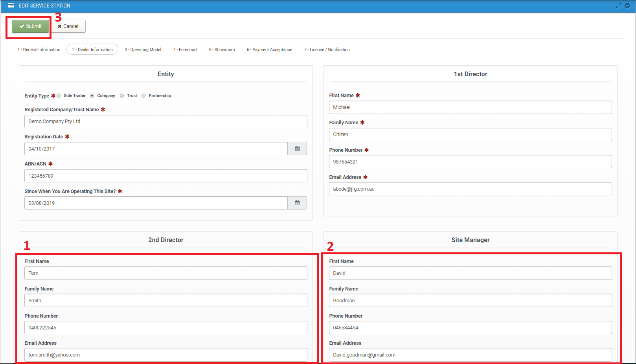Go to the Forecourt tab
636x364 pixels.
(x=185, y=50)
